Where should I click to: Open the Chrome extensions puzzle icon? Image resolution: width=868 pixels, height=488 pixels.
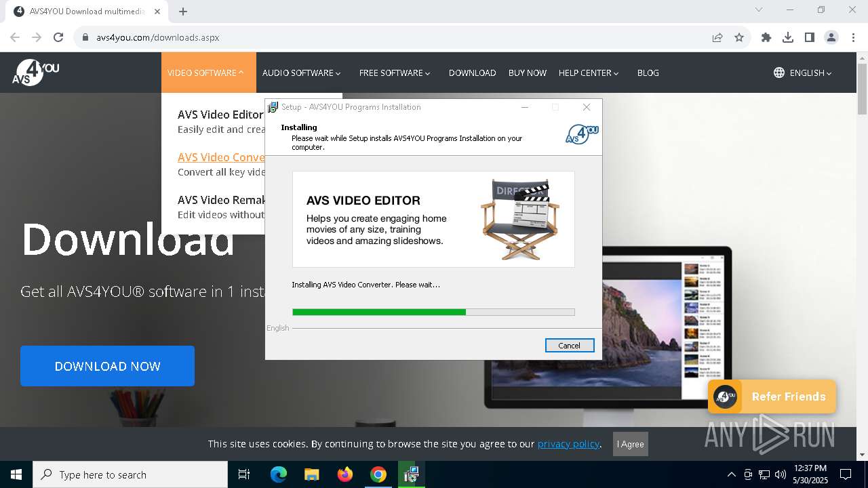click(766, 37)
